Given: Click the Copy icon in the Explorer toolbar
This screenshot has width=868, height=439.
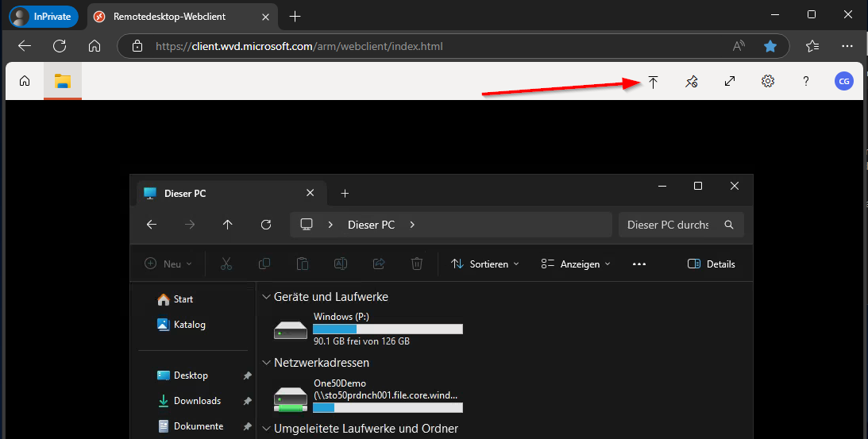Looking at the screenshot, I should 264,264.
